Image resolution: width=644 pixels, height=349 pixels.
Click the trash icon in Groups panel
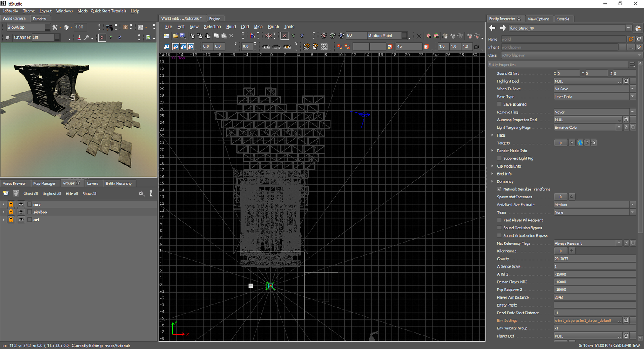tap(16, 193)
